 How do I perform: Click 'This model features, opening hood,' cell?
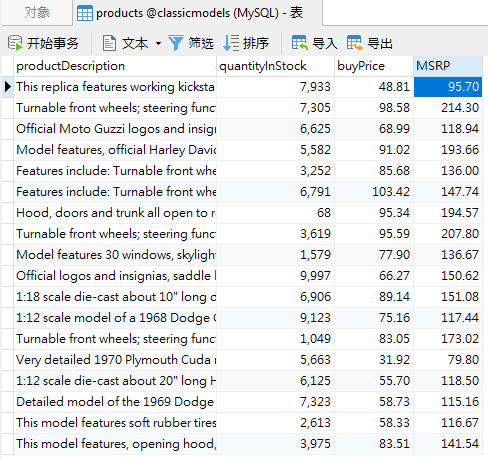click(x=115, y=444)
